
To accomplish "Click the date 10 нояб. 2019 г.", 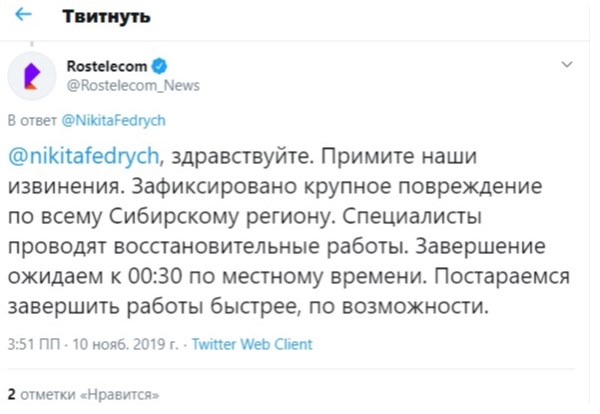I will tap(126, 344).
